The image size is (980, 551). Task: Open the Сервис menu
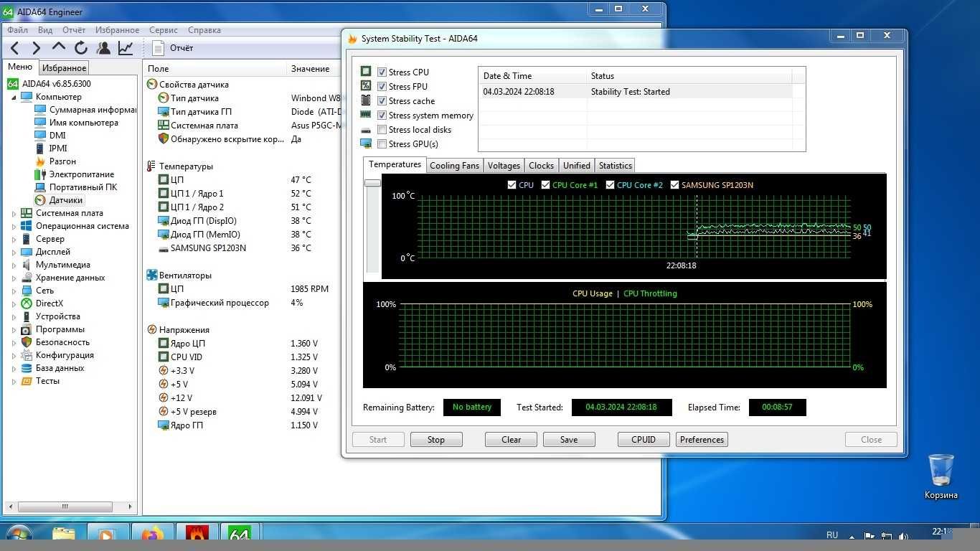click(164, 30)
